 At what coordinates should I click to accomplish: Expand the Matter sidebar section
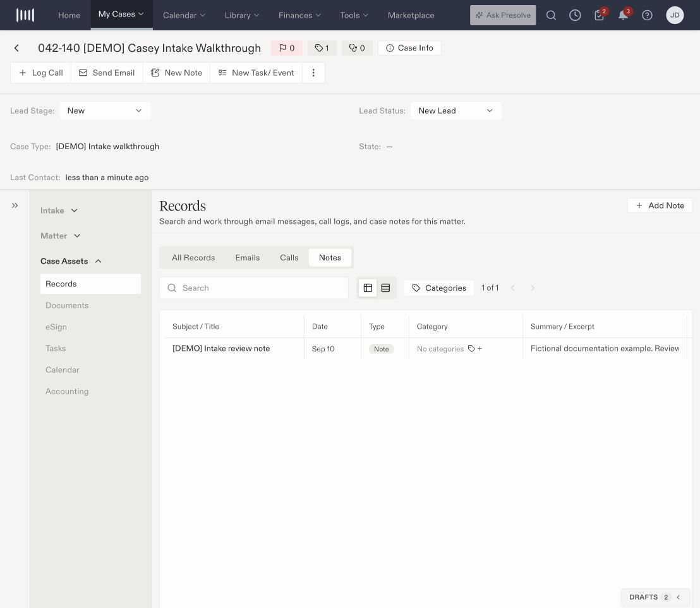point(60,236)
